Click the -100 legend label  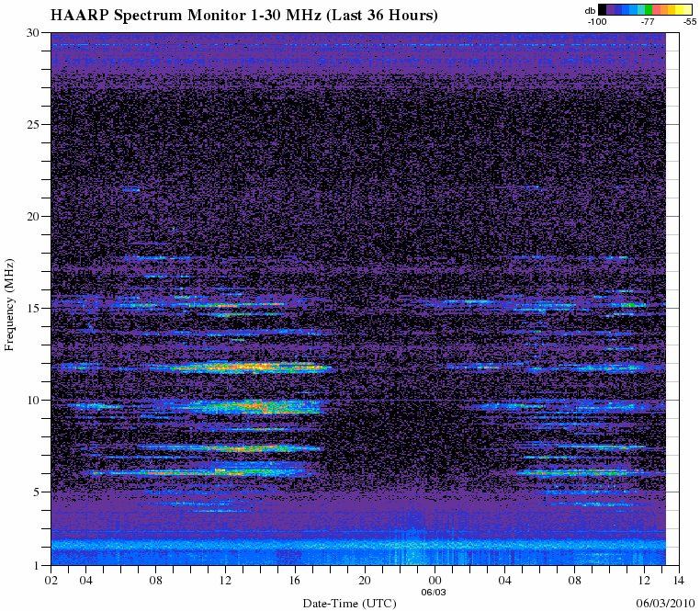[x=599, y=20]
